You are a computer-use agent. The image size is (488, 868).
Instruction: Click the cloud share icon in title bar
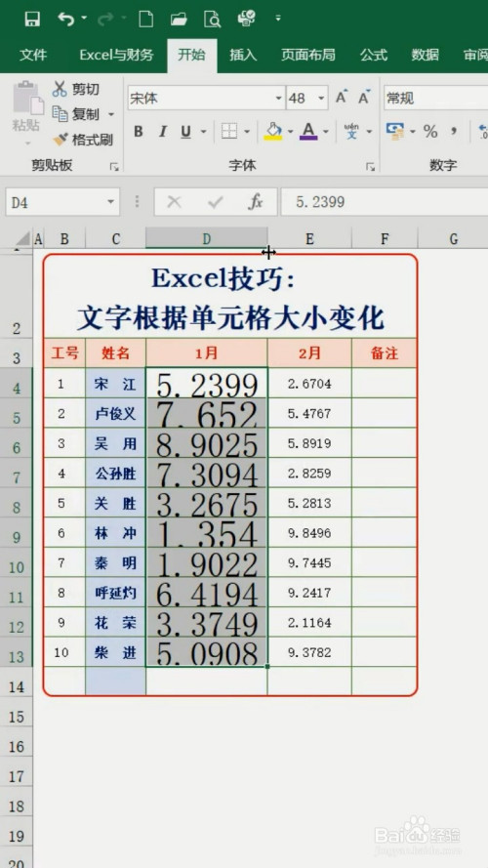tap(246, 20)
